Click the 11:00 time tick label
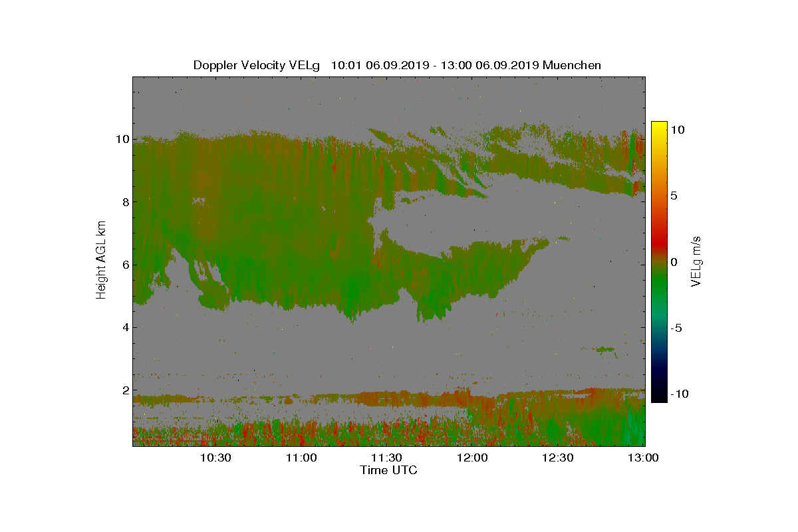Viewport: 798px width, 532px height. 301,458
